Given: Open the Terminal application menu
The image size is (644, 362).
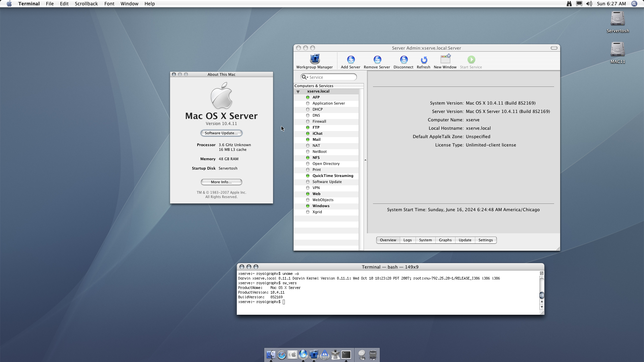Looking at the screenshot, I should click(x=29, y=4).
